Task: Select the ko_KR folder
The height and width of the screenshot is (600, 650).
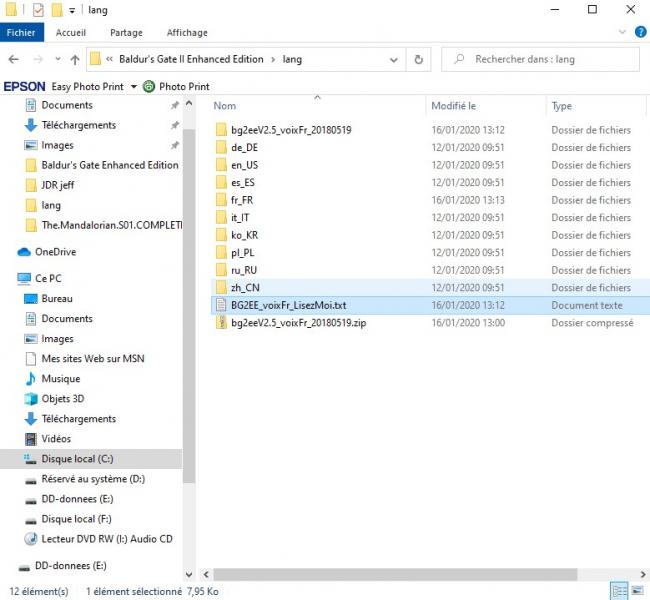Action: [245, 235]
